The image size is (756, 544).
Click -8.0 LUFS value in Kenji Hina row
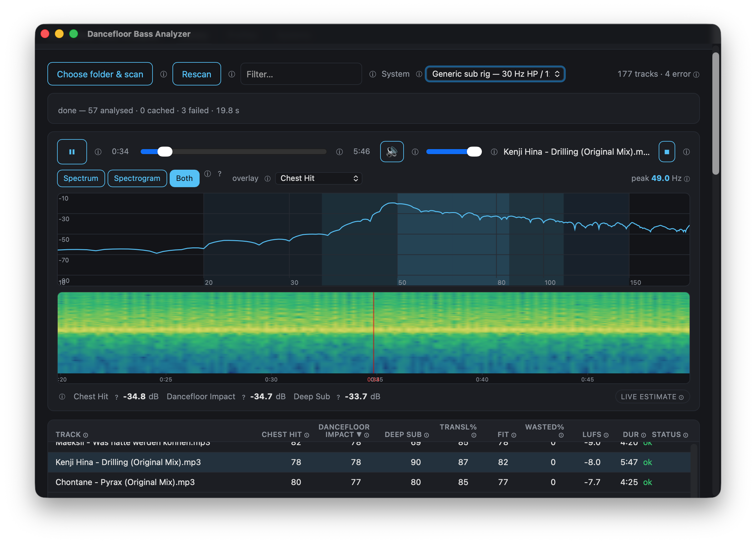[x=592, y=462]
